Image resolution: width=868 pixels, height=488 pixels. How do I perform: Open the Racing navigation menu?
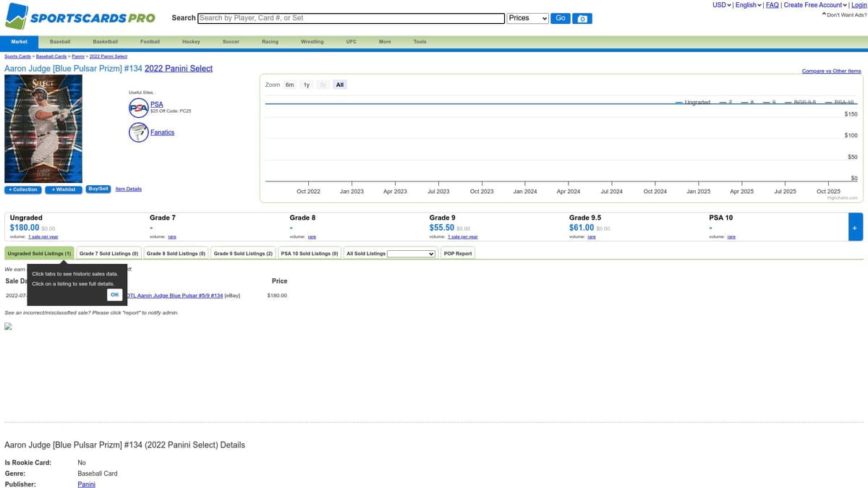tap(270, 42)
